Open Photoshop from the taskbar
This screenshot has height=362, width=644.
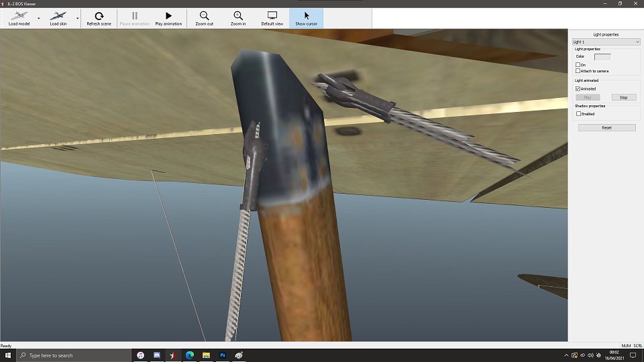click(x=223, y=355)
